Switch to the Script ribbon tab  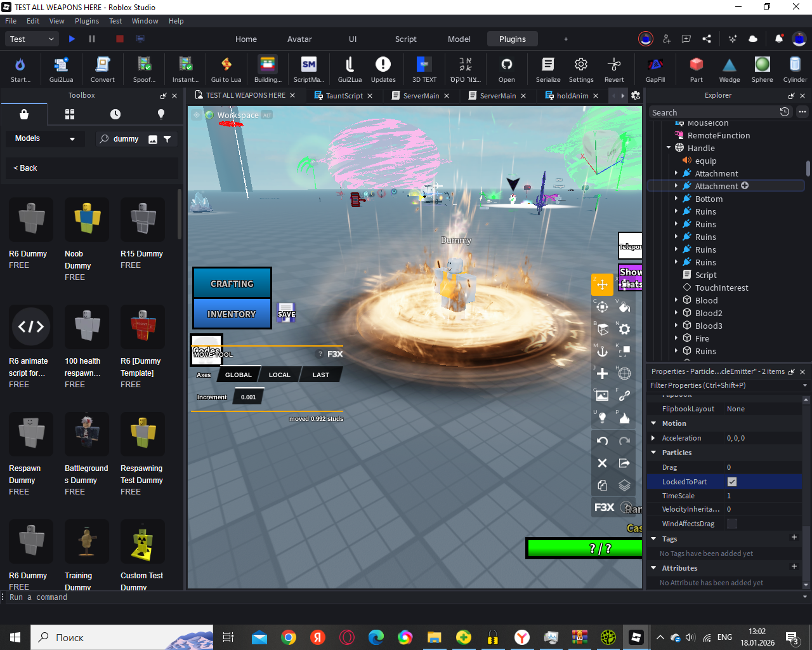click(x=406, y=39)
